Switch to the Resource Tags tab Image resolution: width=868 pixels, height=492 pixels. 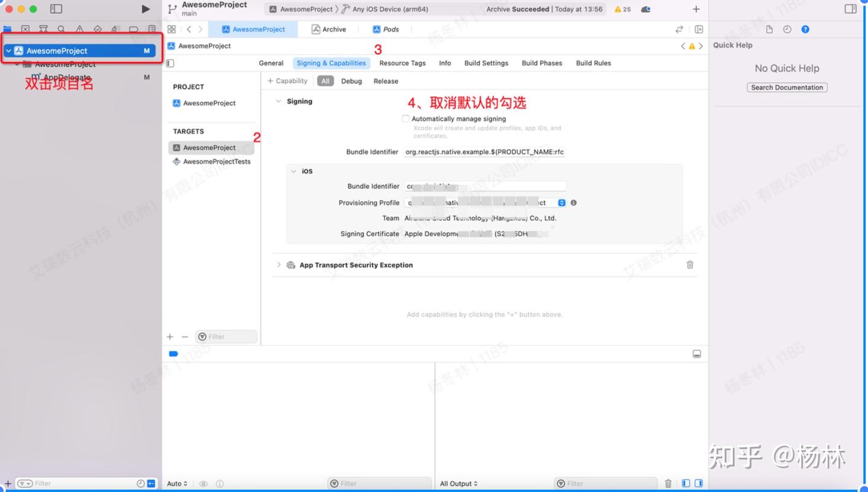pyautogui.click(x=403, y=63)
